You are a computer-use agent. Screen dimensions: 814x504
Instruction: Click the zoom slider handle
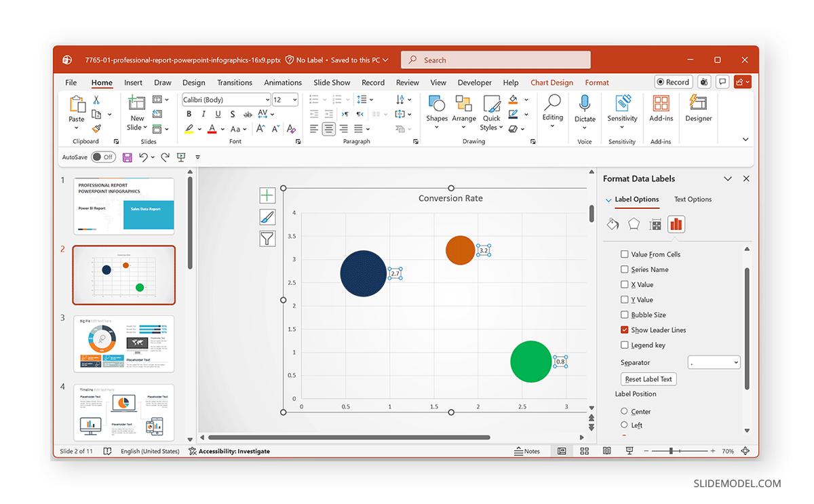point(671,451)
